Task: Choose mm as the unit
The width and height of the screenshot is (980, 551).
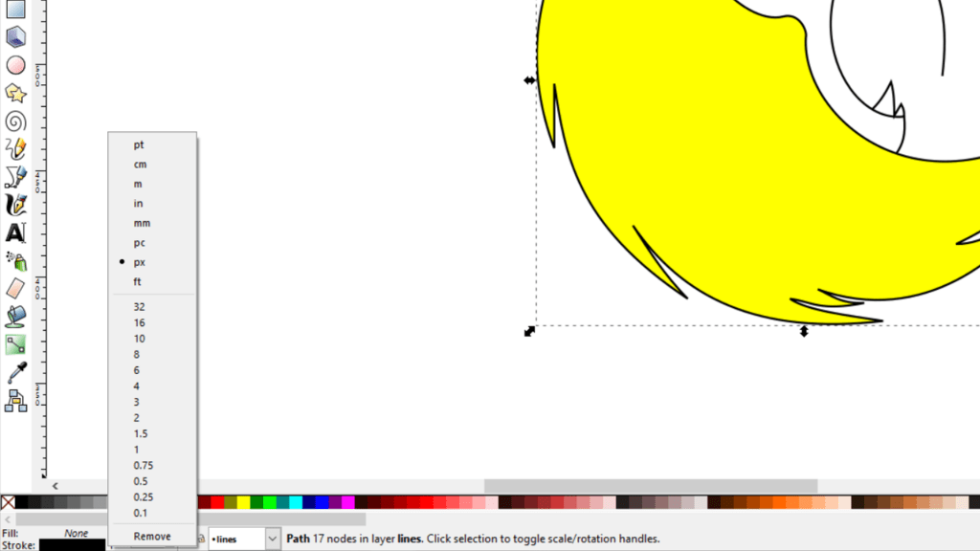Action: pos(142,222)
